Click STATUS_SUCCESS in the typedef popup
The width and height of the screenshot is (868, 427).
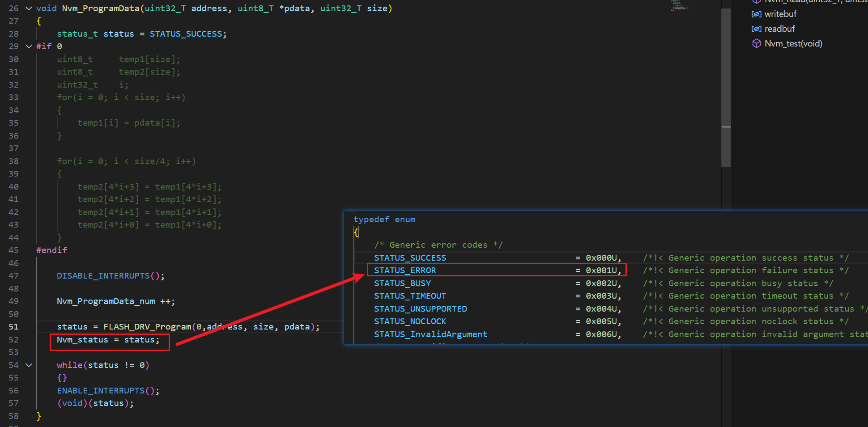pyautogui.click(x=410, y=258)
